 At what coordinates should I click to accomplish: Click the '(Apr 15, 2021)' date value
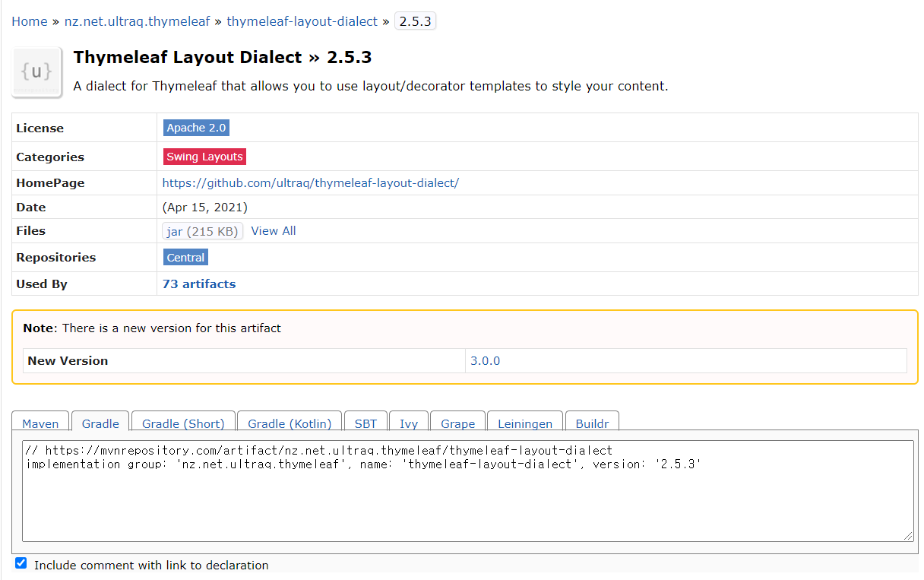tap(205, 208)
